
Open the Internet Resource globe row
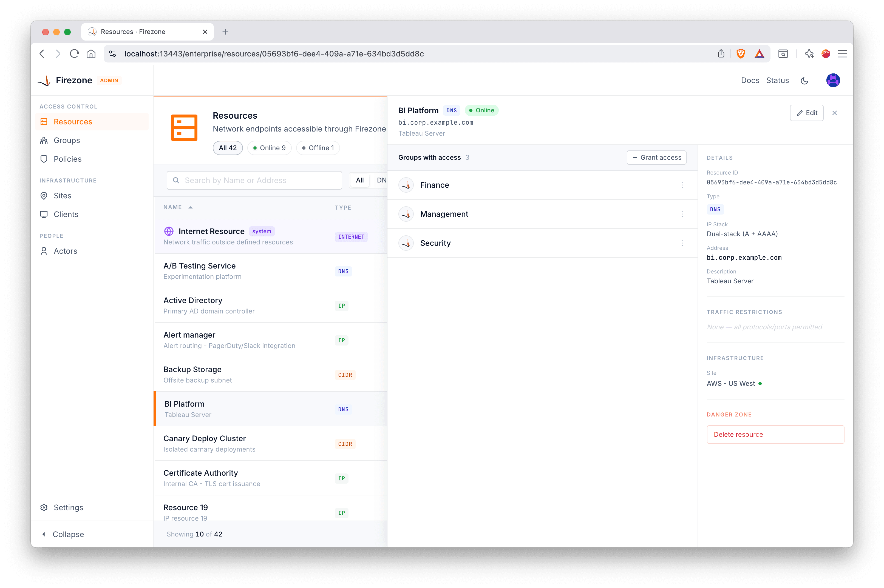[211, 231]
